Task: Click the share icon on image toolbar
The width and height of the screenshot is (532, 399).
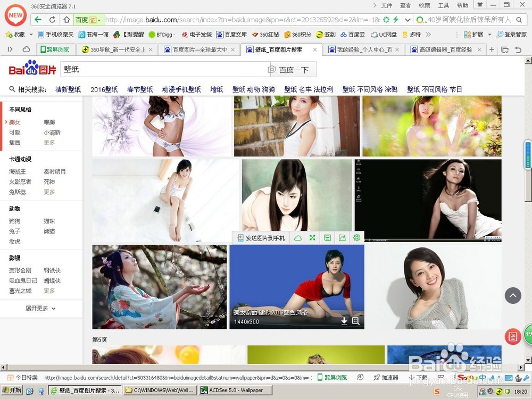Action: [342, 238]
